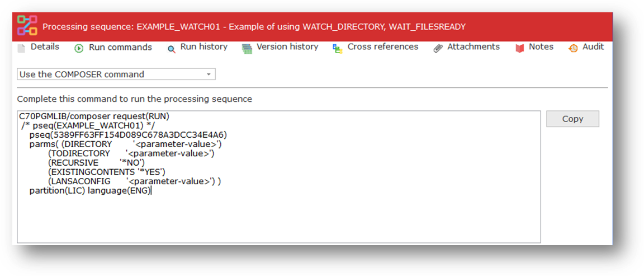Switch to the Run commands tab label
Screen dimensions: 644x276
[x=120, y=48]
